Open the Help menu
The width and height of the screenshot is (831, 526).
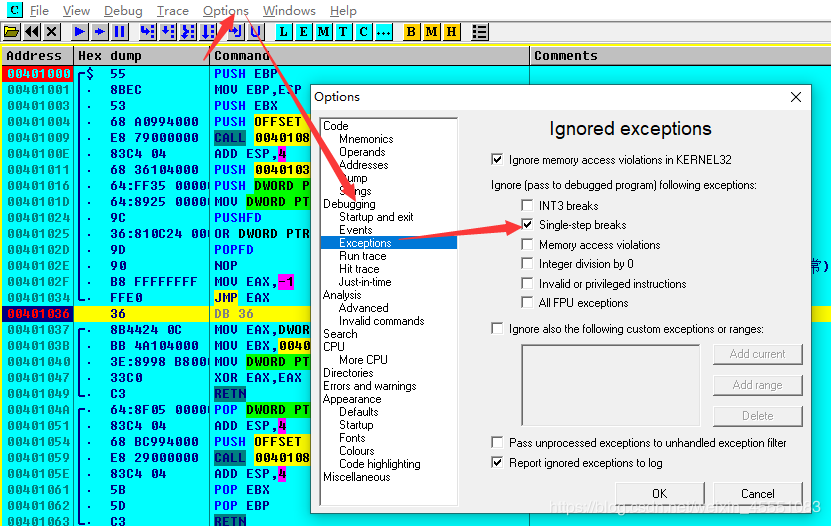pos(343,11)
